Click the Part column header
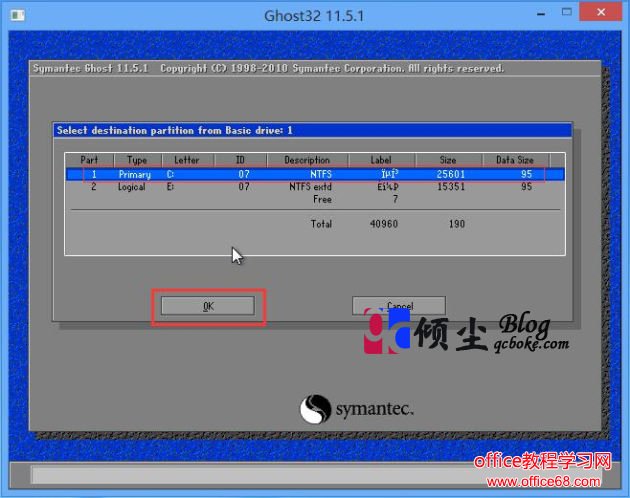Screen dimensions: 630x498 pos(89,160)
